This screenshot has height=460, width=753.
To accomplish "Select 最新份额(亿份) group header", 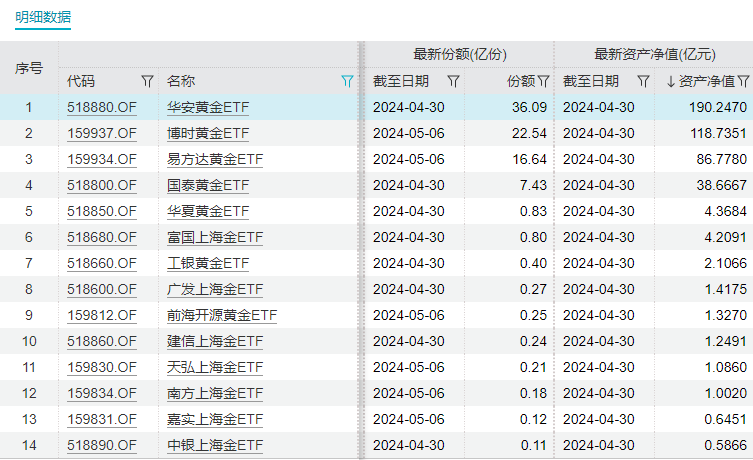I will click(x=460, y=54).
